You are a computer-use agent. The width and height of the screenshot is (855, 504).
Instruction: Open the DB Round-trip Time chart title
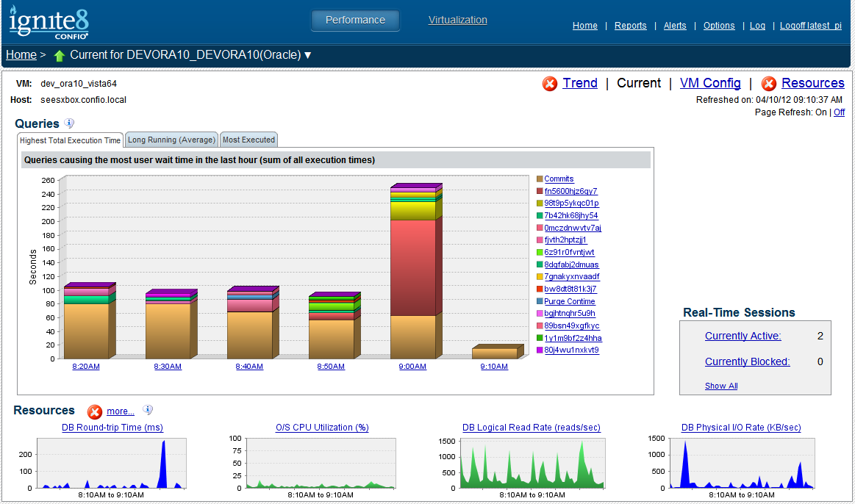tap(112, 428)
